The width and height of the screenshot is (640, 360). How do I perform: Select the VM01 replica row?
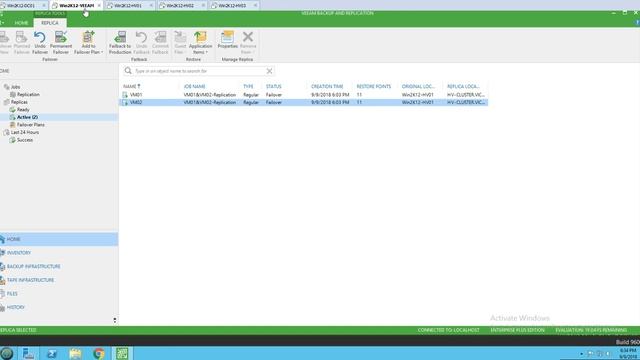(304, 95)
